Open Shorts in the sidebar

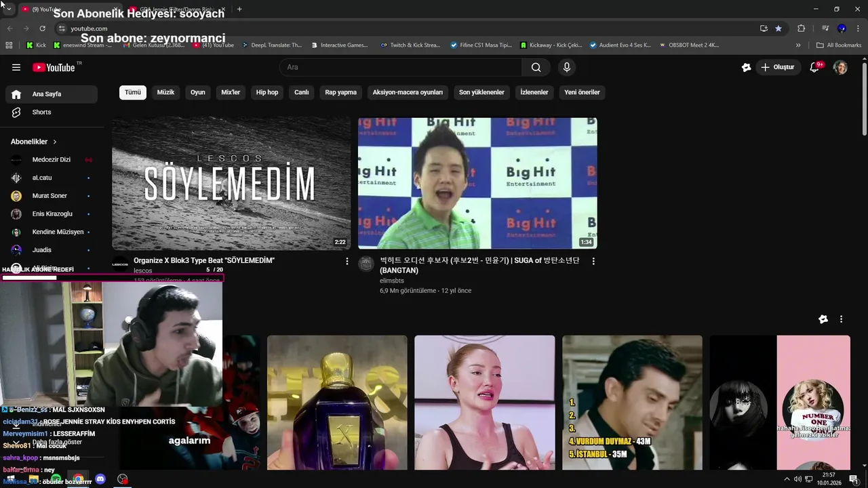tap(52, 113)
